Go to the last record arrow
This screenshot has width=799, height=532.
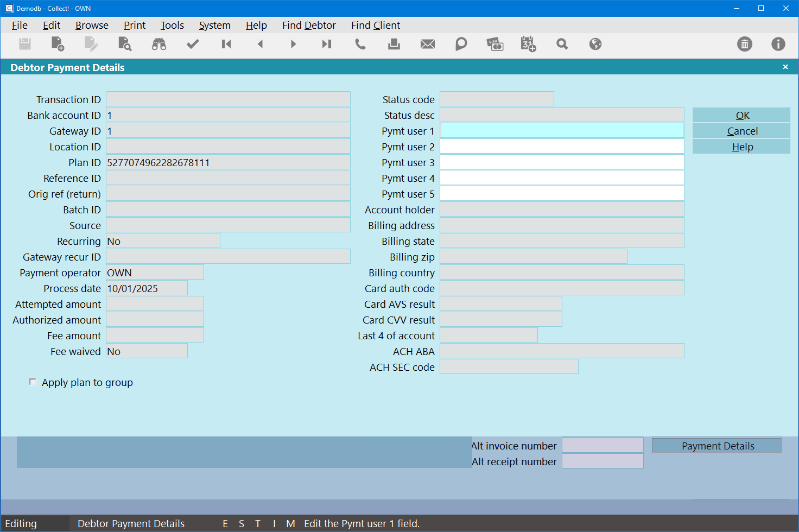(326, 44)
